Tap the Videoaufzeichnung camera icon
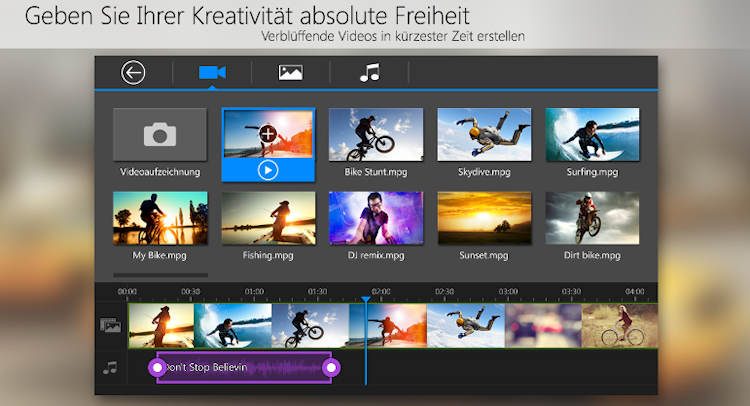Image resolution: width=750 pixels, height=406 pixels. (x=160, y=135)
